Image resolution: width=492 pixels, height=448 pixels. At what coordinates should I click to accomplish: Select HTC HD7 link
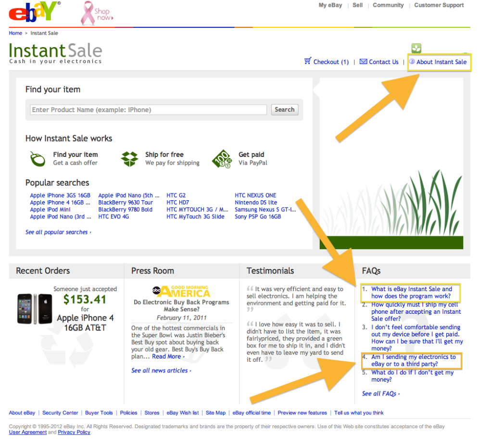click(177, 203)
